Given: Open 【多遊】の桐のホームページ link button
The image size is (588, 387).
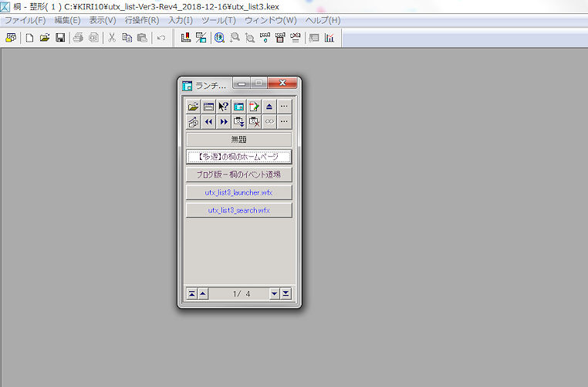Looking at the screenshot, I should pos(239,157).
